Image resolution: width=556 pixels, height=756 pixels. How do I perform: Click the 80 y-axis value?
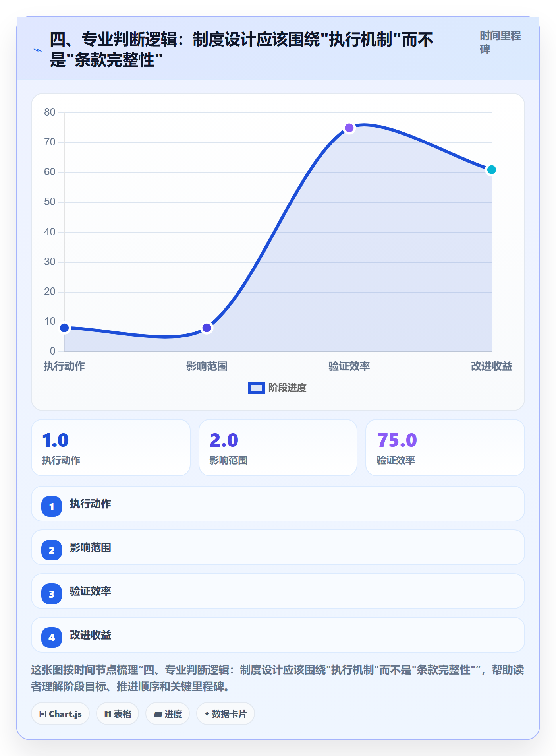pyautogui.click(x=50, y=112)
